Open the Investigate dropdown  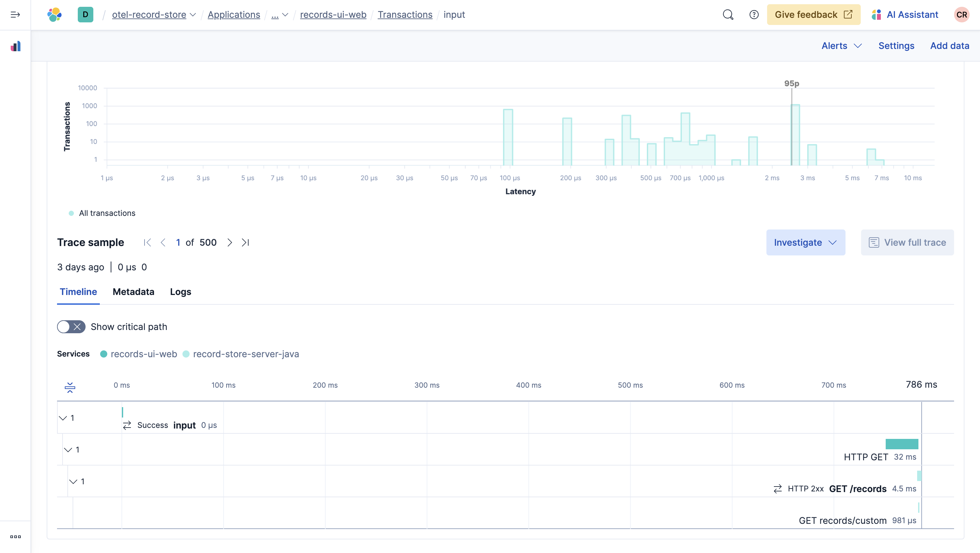click(805, 242)
